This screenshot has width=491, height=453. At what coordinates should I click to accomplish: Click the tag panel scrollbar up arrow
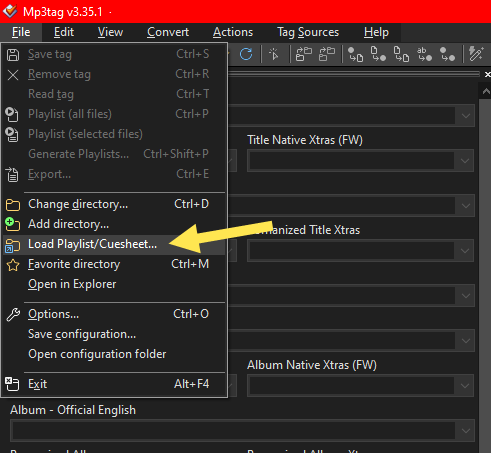(x=486, y=91)
